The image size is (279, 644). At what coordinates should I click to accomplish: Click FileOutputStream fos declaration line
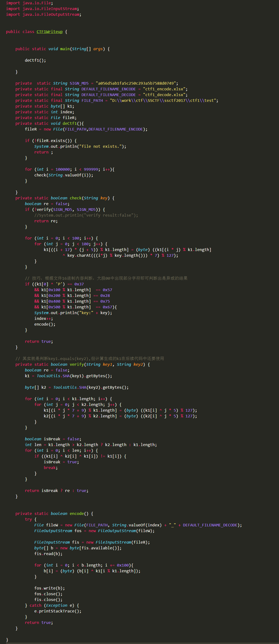click(94, 531)
